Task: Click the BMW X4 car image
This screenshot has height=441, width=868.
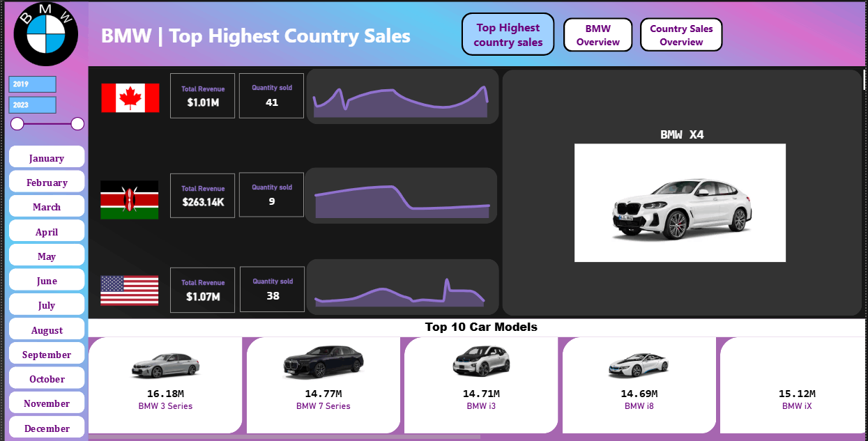Action: coord(680,203)
